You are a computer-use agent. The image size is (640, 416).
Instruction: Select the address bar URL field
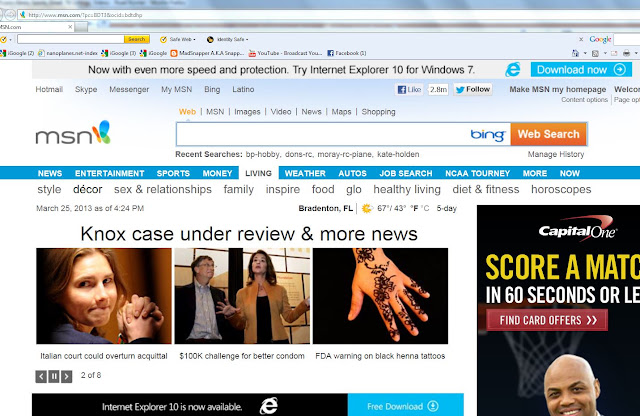tap(327, 15)
